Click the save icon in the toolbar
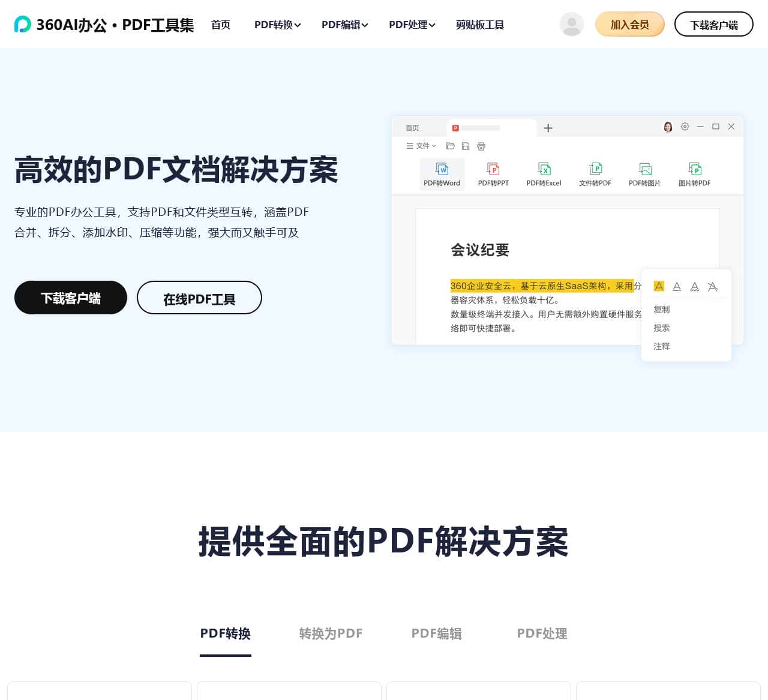768x700 pixels. 466,146
